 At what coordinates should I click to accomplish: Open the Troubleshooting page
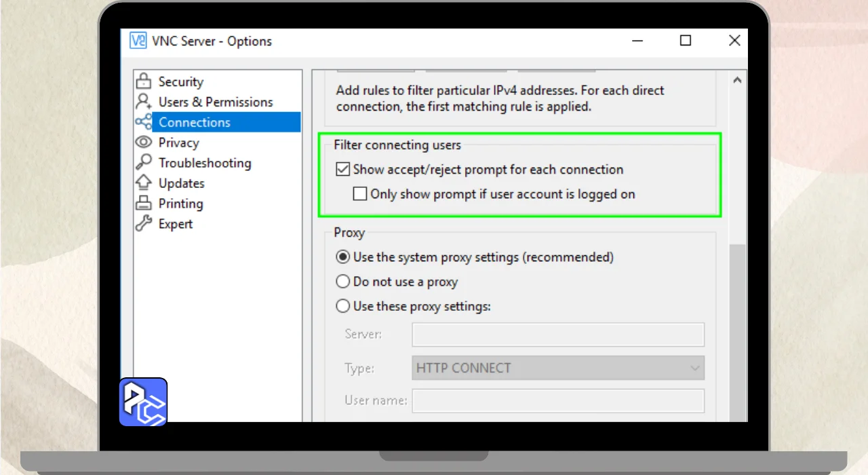pos(205,163)
